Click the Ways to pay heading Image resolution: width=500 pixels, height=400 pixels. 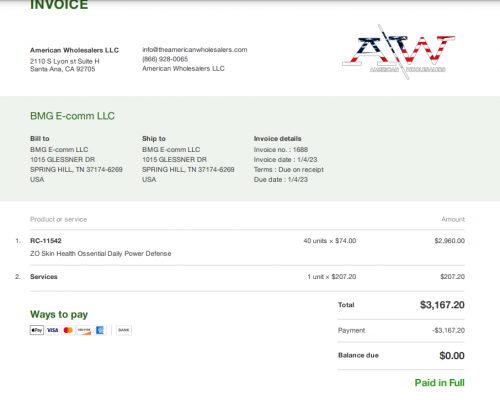pyautogui.click(x=59, y=314)
